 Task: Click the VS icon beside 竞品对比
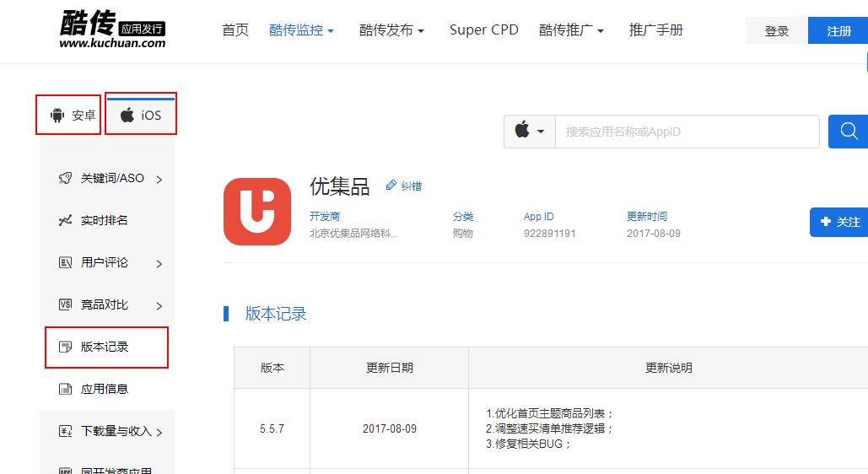65,304
